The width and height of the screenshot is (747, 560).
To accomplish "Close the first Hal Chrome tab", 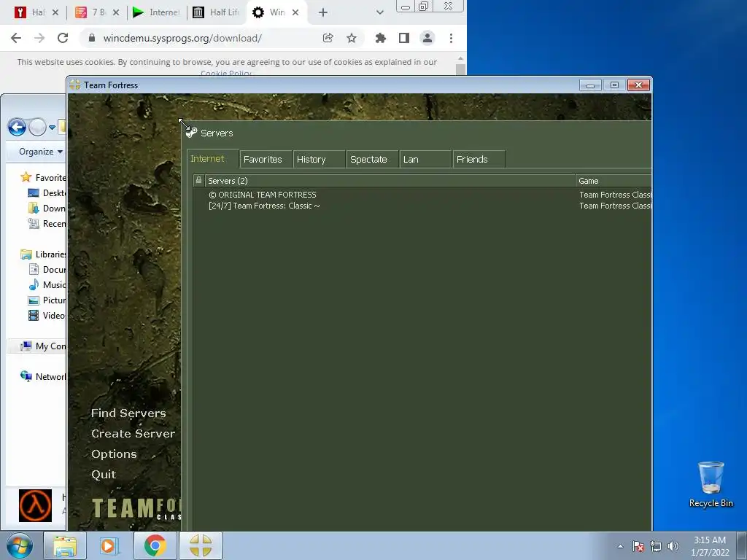I will (x=55, y=12).
